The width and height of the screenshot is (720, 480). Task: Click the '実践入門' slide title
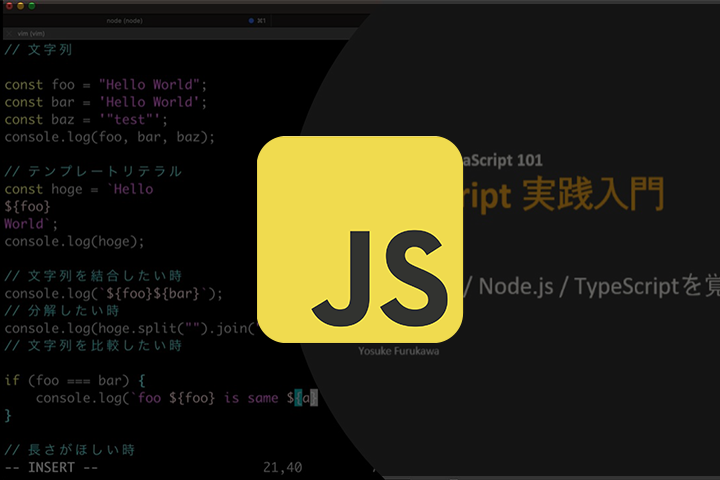click(593, 194)
